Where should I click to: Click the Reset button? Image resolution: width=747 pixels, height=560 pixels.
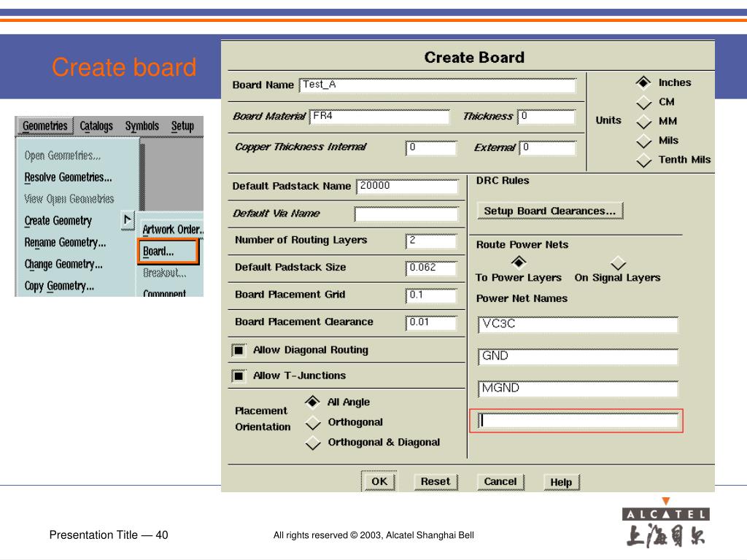pyautogui.click(x=436, y=482)
